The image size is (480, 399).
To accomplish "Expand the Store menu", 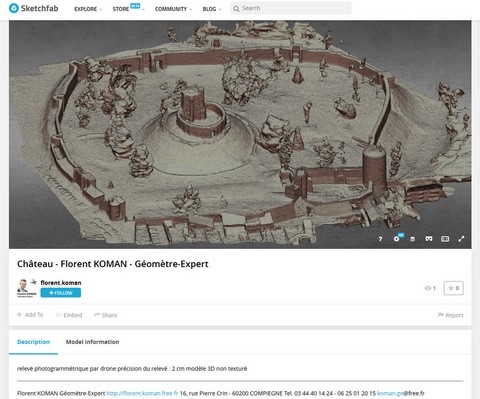I will pyautogui.click(x=128, y=9).
